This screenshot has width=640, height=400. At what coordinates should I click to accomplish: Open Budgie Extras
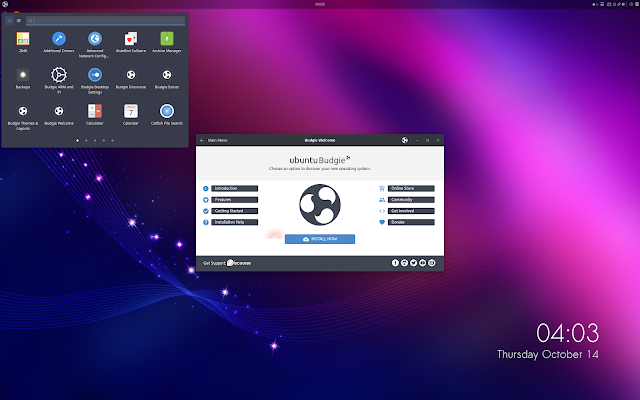coord(167,75)
